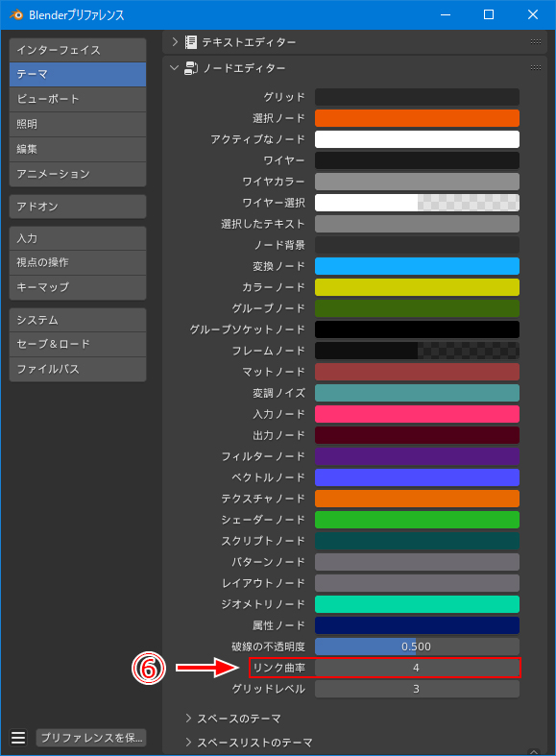Viewport: 556px width, 756px height.
Task: Click the レイアウトノード color swatch
Action: tap(418, 583)
